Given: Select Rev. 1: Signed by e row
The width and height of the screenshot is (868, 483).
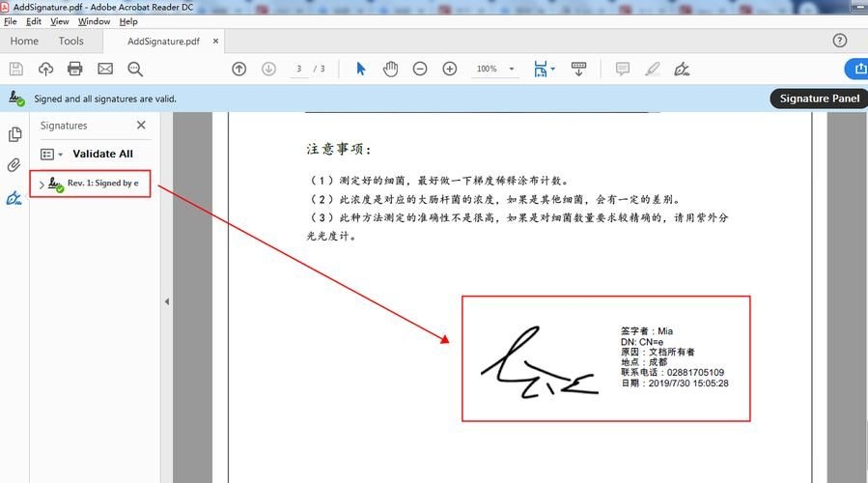Looking at the screenshot, I should 90,184.
